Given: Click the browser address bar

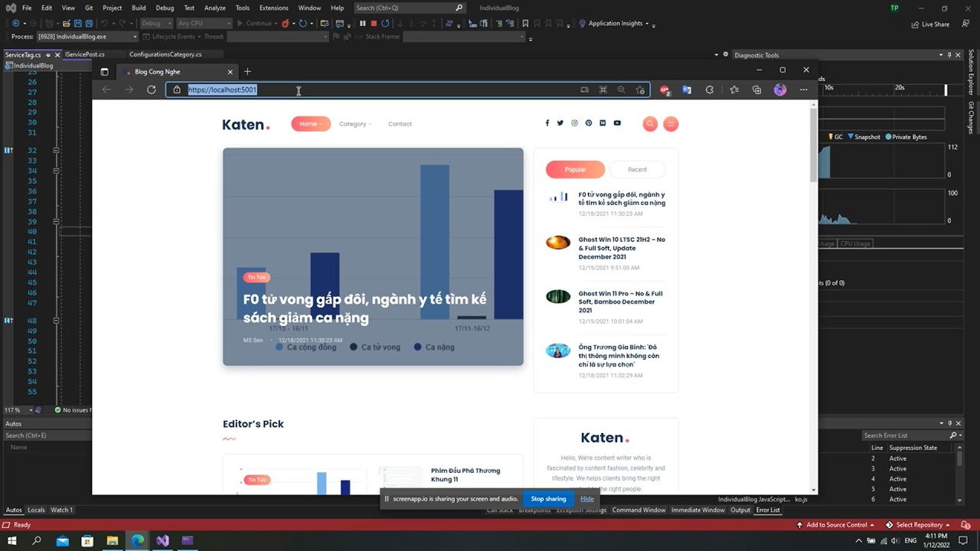Looking at the screenshot, I should (407, 90).
